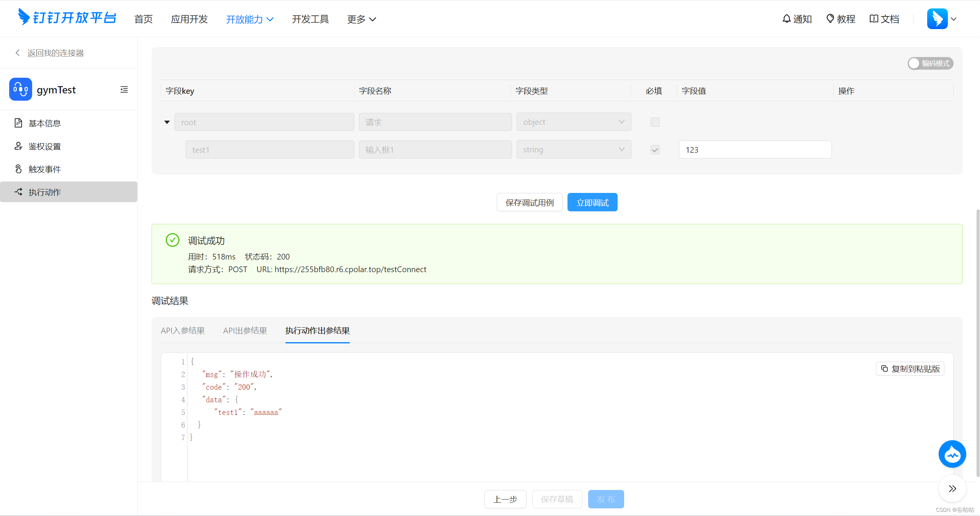The image size is (980, 516).
Task: Click the 字段类型 column header
Action: coord(532,91)
